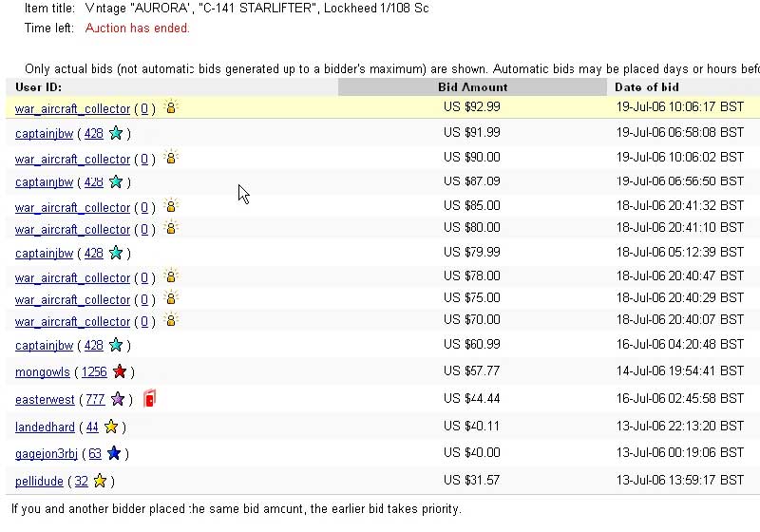Open the easterwest user profile link

point(45,400)
